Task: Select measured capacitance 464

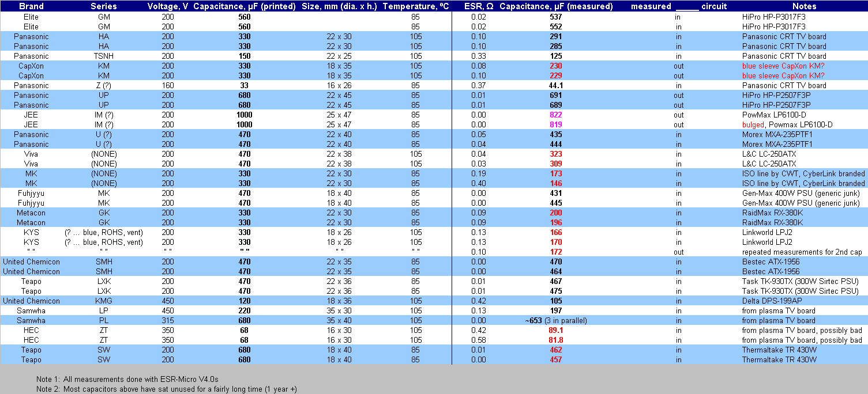Action: [556, 271]
